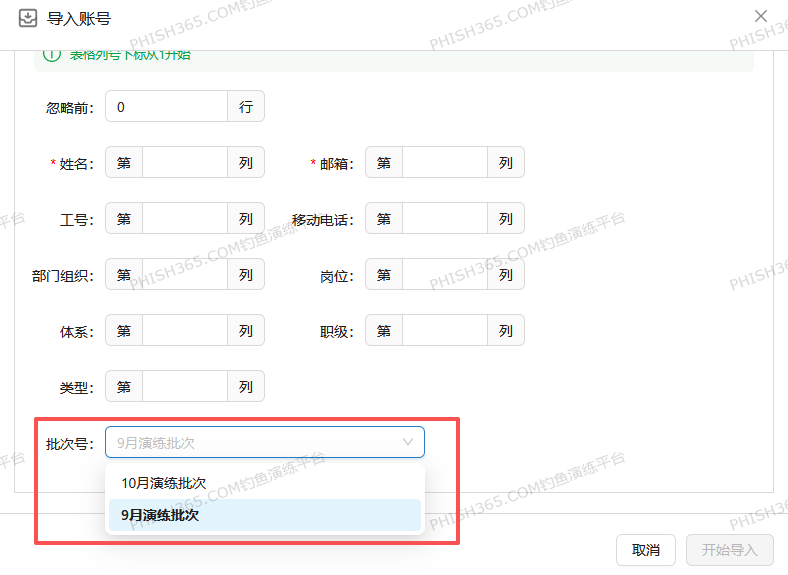Choose 9月演练批次 from the list

[160, 515]
